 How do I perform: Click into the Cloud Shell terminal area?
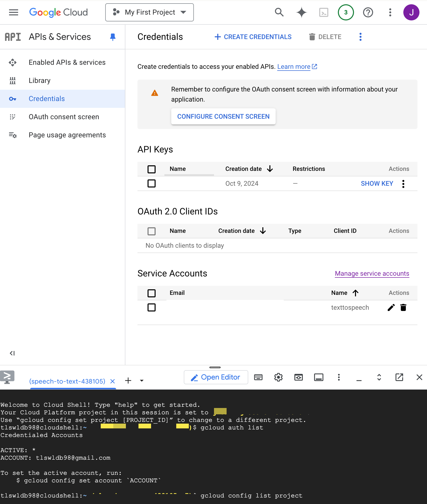pos(213,447)
